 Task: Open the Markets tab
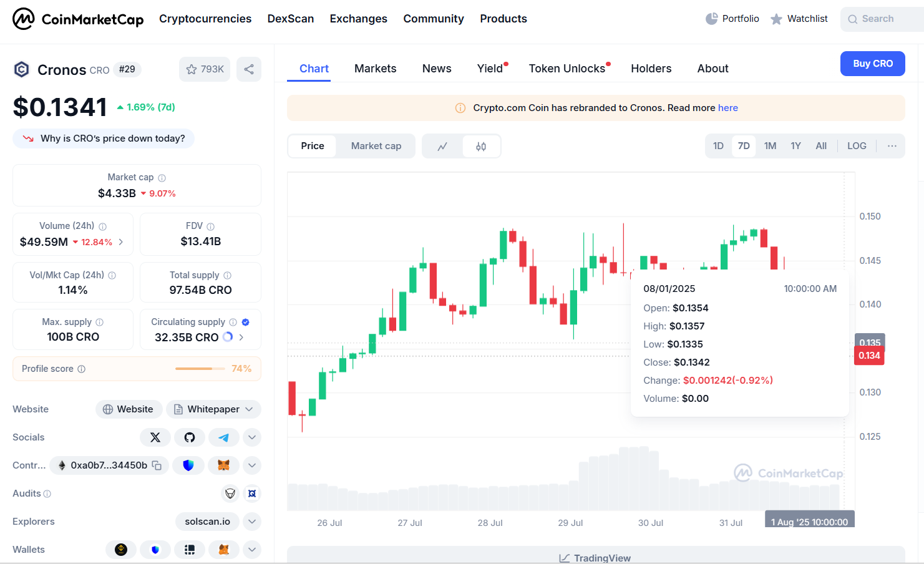click(375, 69)
